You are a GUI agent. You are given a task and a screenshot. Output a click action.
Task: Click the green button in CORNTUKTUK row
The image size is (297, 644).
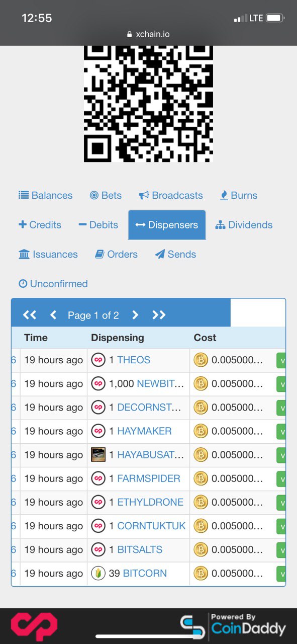click(x=281, y=526)
